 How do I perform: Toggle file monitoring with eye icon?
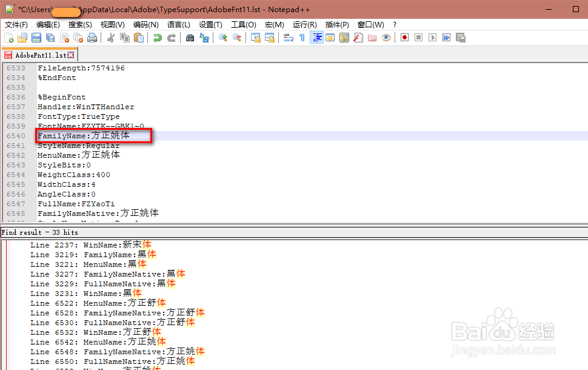coord(386,38)
